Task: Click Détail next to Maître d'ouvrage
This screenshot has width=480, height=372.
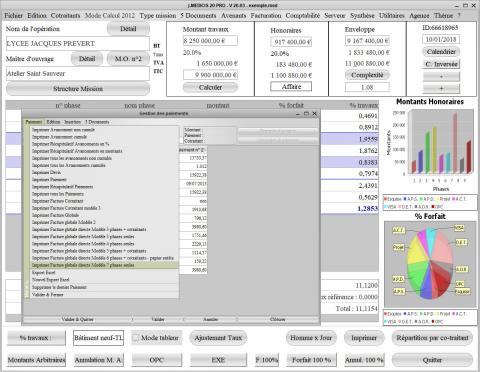Action: click(x=87, y=59)
